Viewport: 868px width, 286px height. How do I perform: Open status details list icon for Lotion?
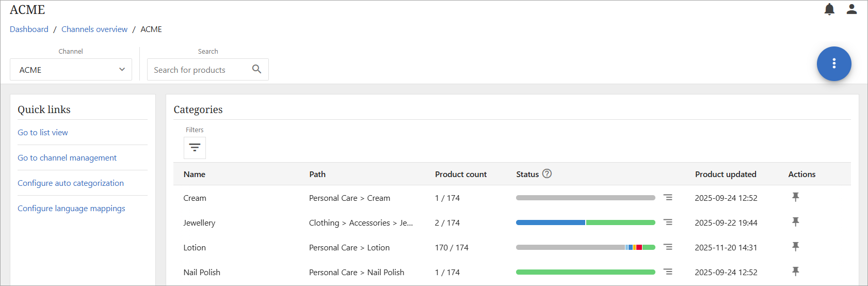[668, 247]
